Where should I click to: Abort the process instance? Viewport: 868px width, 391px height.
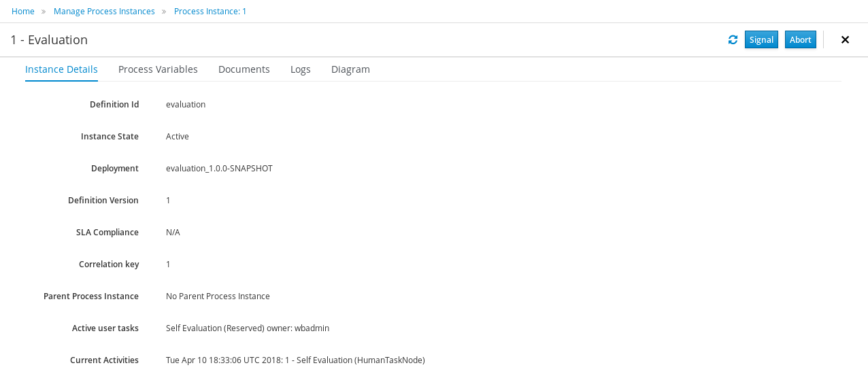click(x=800, y=40)
